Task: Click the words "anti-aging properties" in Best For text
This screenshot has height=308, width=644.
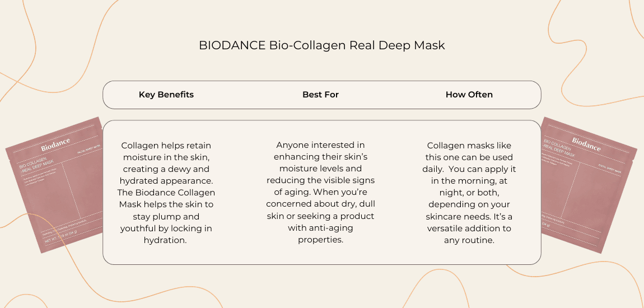Action: 320,234
